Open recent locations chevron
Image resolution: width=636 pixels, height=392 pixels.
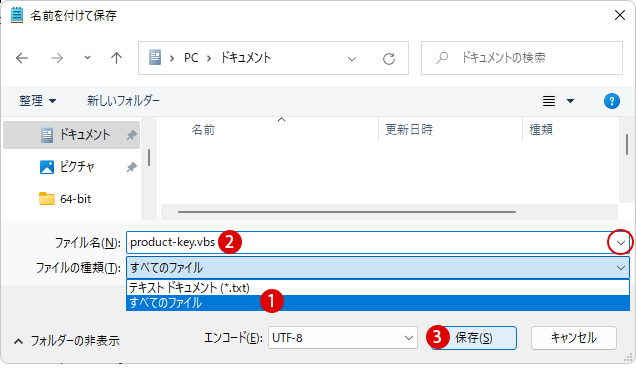tap(87, 58)
